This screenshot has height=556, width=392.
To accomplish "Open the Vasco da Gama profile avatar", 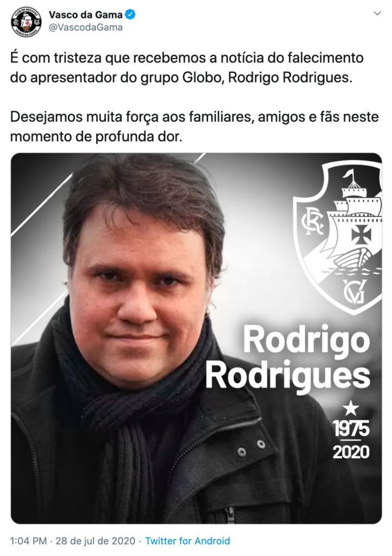I will click(26, 22).
